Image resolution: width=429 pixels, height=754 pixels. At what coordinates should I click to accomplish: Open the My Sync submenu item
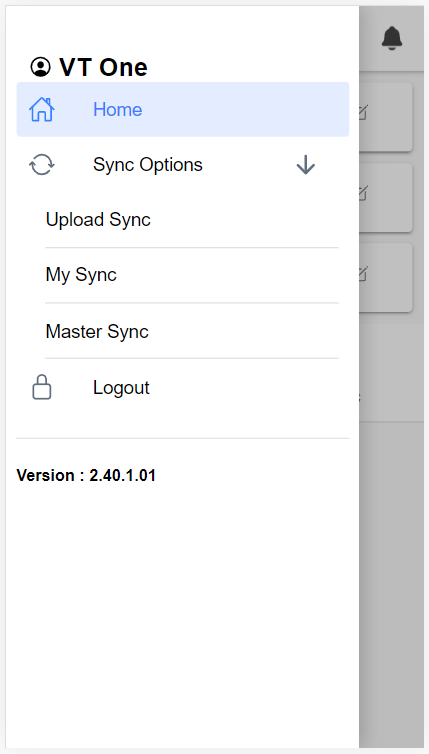tap(192, 275)
